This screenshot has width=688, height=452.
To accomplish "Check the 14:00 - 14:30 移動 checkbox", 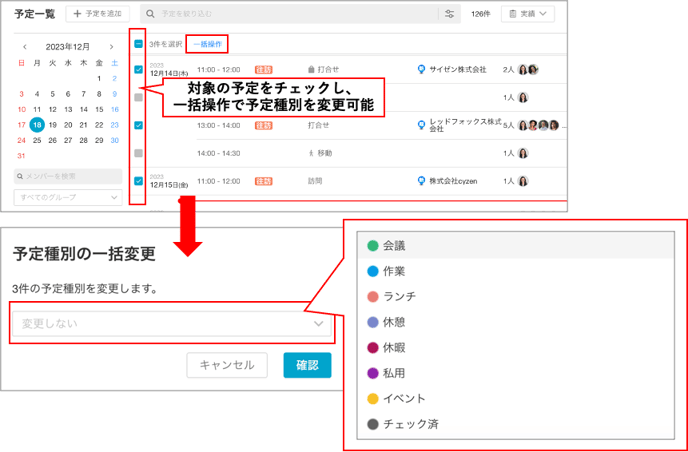I will point(138,153).
